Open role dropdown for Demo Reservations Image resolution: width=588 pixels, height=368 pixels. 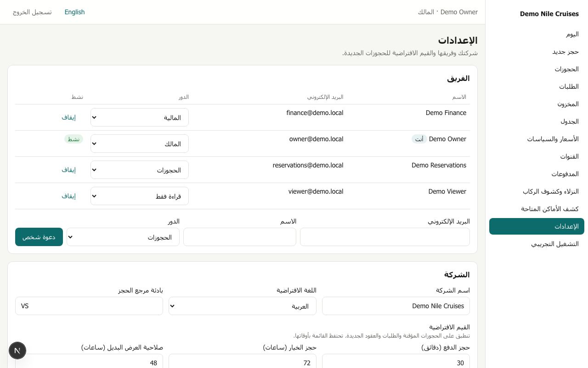click(x=140, y=170)
